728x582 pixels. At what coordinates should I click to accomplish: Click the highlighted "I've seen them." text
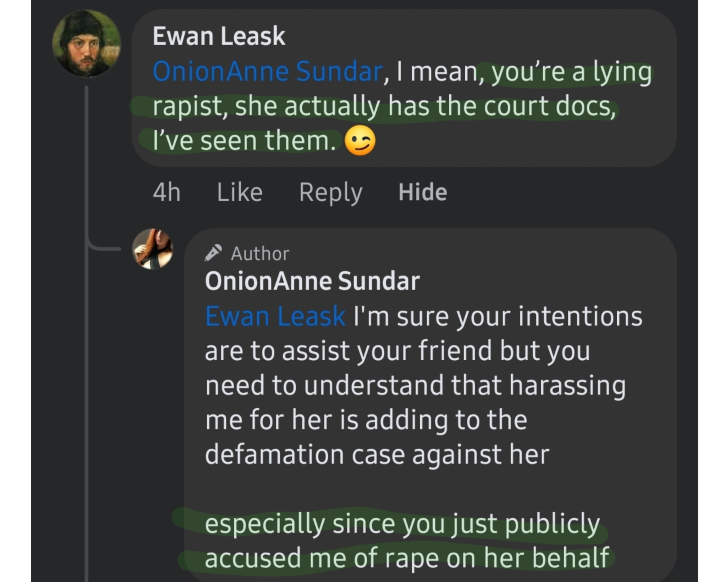tap(244, 141)
